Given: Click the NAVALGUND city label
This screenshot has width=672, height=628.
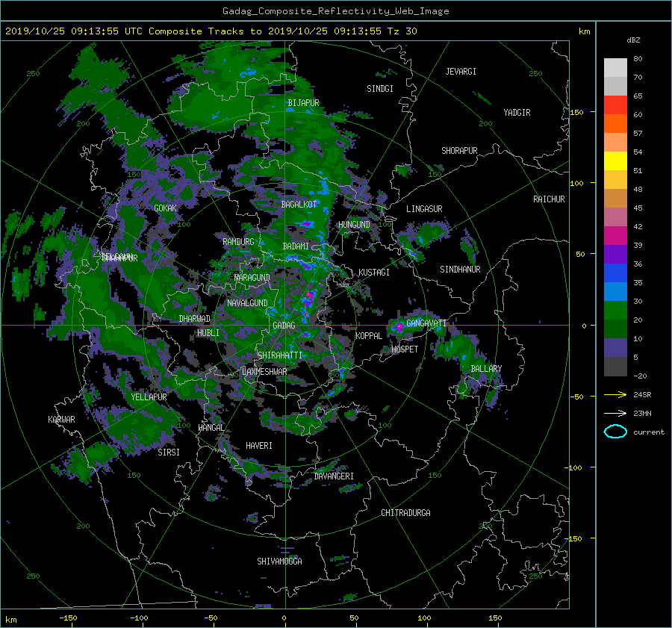Looking at the screenshot, I should [247, 303].
